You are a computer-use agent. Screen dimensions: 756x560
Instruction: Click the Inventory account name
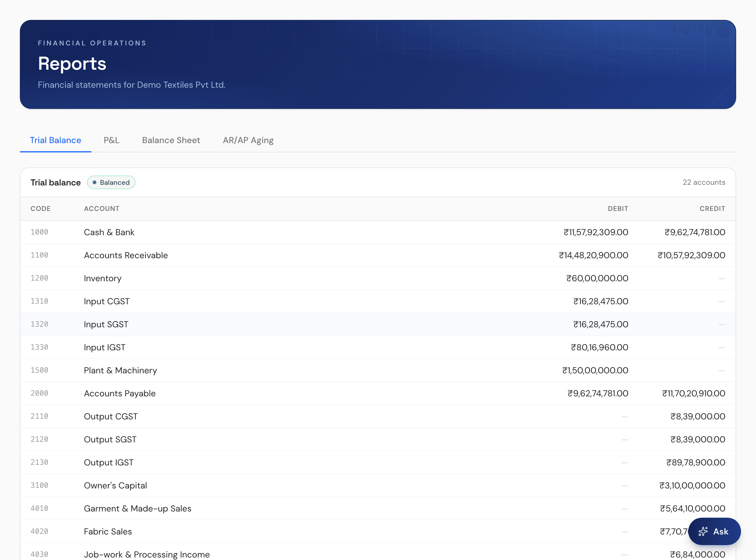[x=103, y=278]
